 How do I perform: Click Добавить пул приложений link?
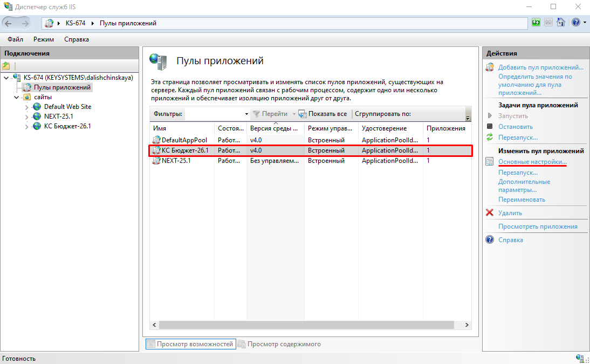coord(541,67)
